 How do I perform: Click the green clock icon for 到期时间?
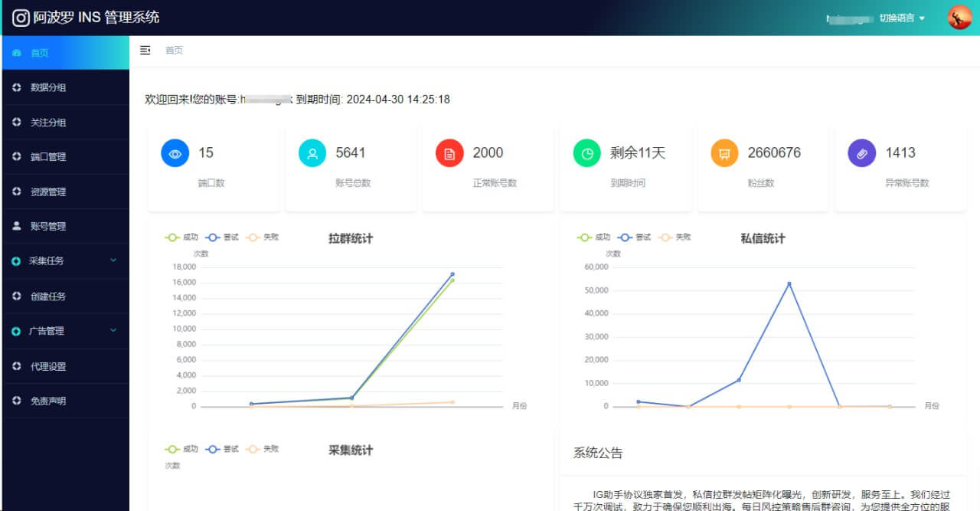[x=587, y=153]
